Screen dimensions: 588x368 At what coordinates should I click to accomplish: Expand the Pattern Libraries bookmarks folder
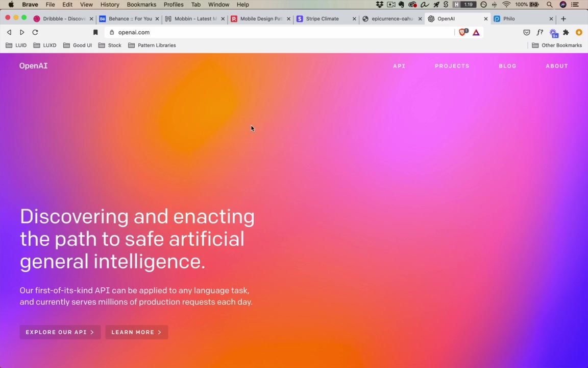(x=152, y=45)
